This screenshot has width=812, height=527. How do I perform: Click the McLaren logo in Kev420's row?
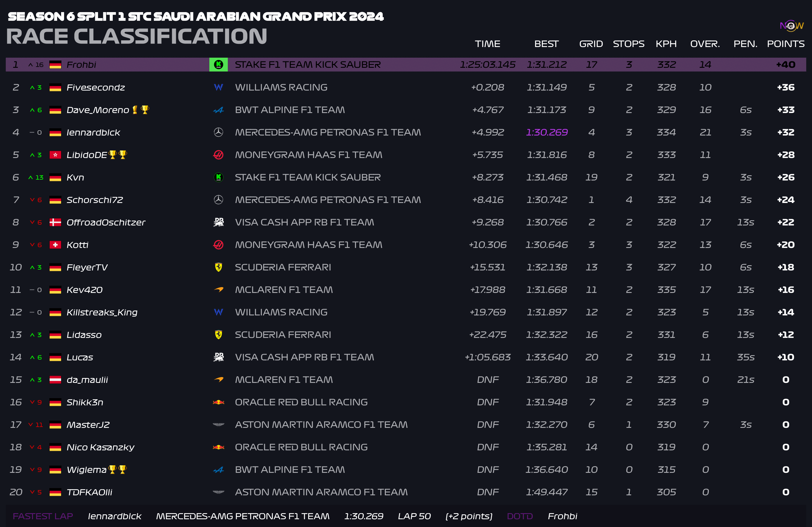pyautogui.click(x=218, y=290)
